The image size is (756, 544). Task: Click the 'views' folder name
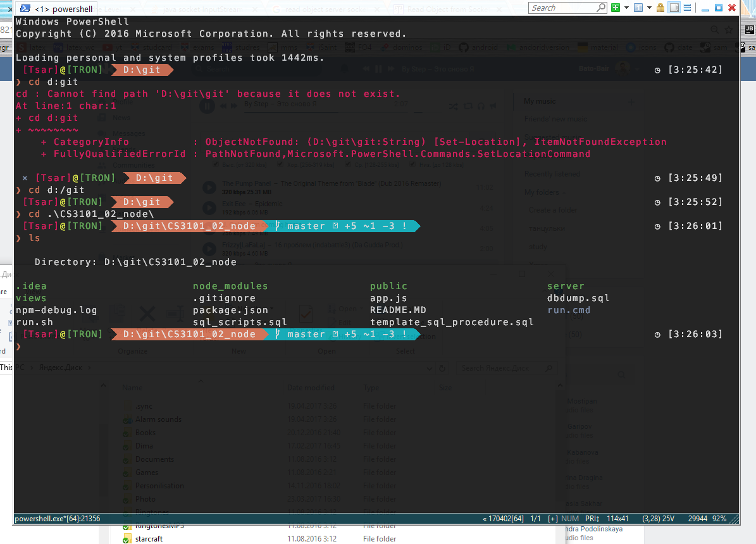[32, 298]
